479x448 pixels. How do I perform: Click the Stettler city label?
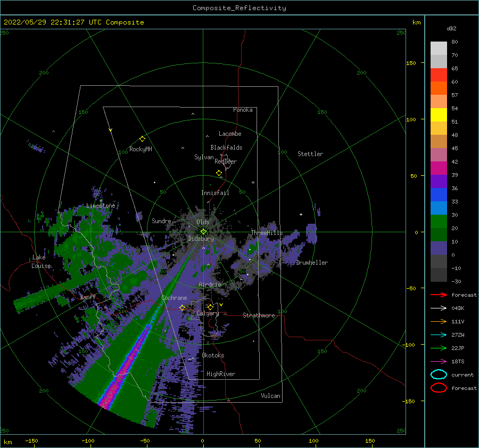(x=310, y=154)
